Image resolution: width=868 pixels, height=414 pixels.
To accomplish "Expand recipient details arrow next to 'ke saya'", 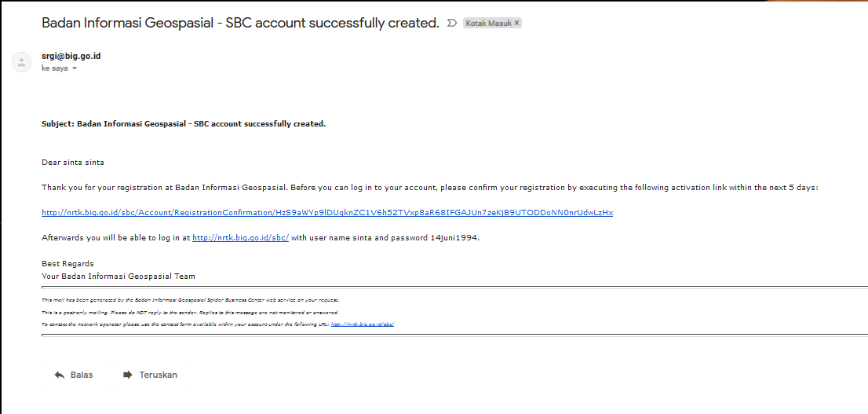I will click(75, 68).
